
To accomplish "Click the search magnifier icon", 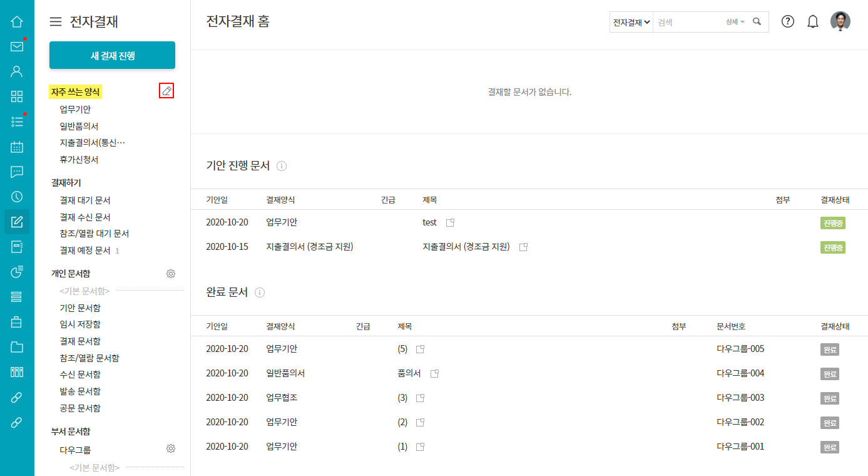I will tap(757, 22).
